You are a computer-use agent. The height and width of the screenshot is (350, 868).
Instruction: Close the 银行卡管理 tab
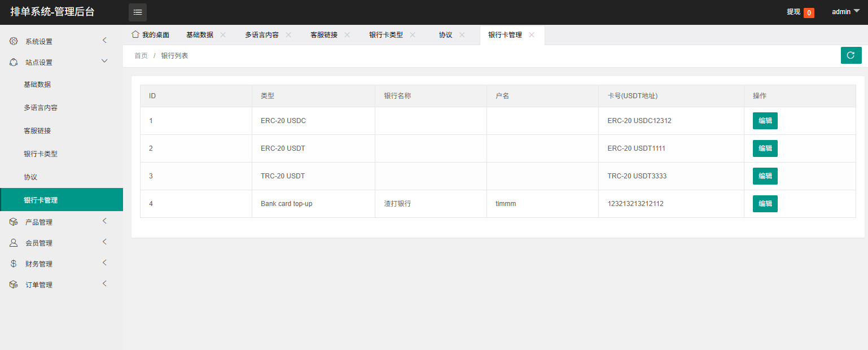click(532, 34)
